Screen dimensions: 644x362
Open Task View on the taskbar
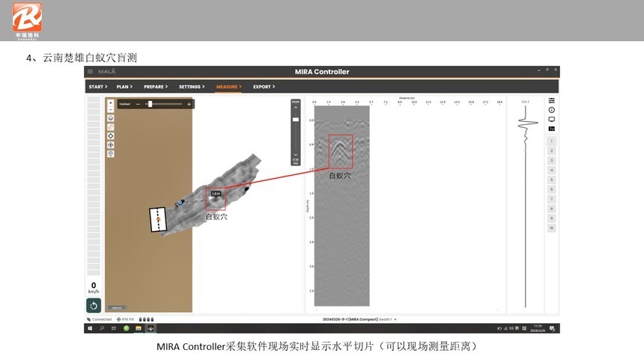pos(114,328)
